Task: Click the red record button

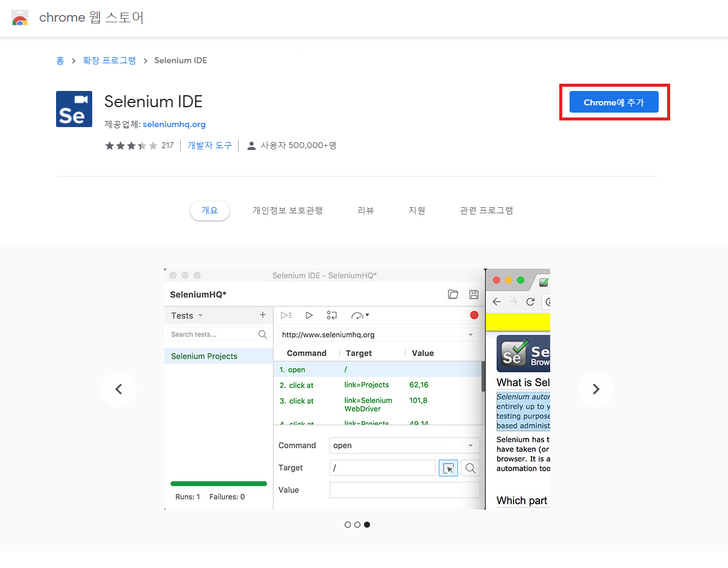Action: pos(474,315)
